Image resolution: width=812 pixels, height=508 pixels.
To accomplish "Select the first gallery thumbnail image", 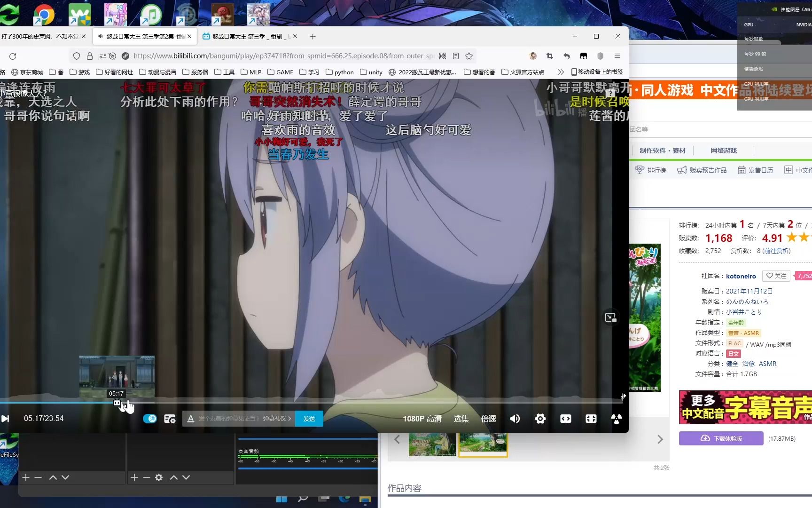I will [x=432, y=444].
